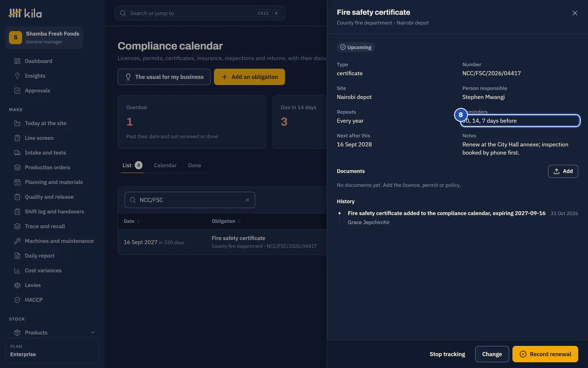Click the HACCP shield icon
The height and width of the screenshot is (368, 588).
tap(17, 300)
